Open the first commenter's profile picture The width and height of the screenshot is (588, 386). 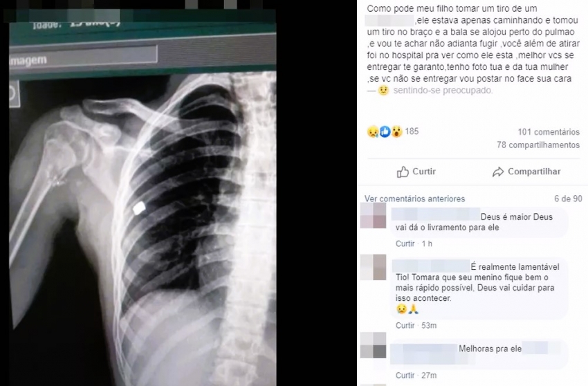[x=373, y=216]
